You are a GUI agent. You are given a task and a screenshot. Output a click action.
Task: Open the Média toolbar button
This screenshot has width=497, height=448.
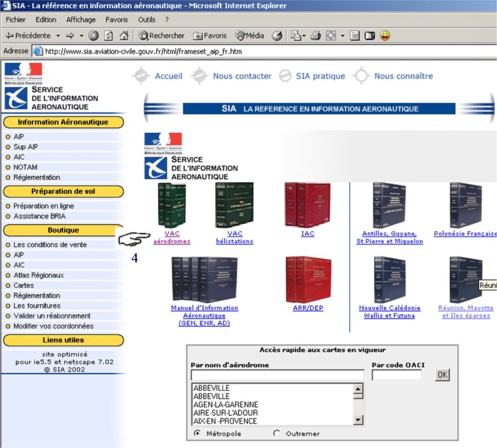249,36
